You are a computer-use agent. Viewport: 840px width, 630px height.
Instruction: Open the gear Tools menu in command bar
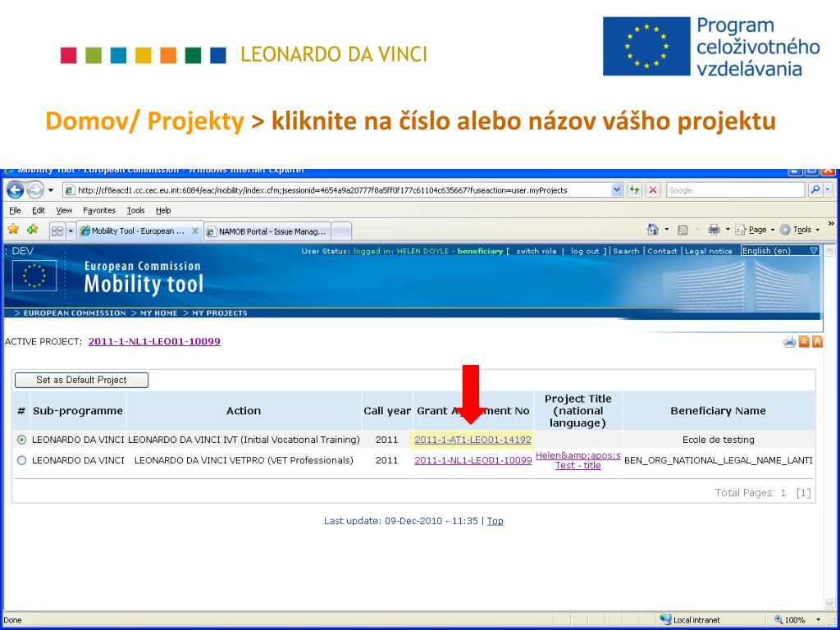click(799, 230)
